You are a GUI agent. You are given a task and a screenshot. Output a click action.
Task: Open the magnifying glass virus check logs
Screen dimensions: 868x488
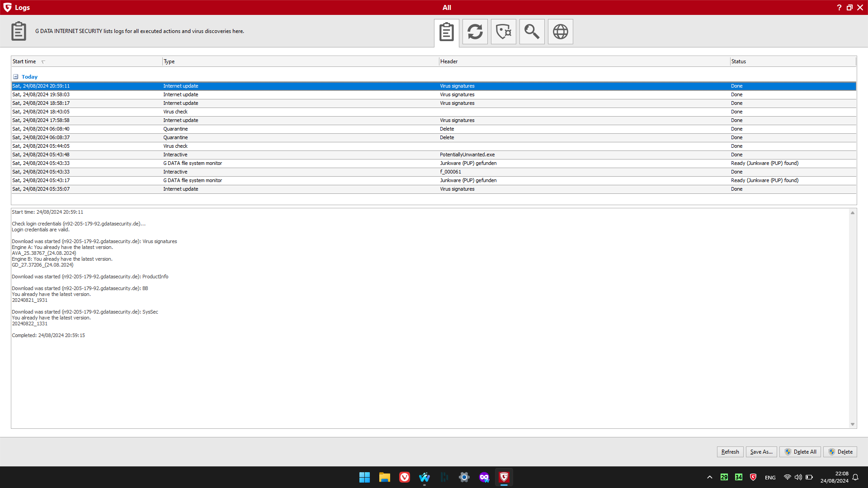pos(532,32)
